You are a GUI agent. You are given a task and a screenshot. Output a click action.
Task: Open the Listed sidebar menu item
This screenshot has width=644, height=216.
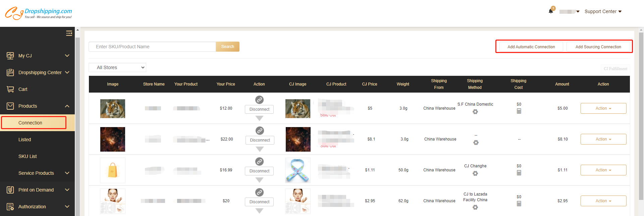point(25,140)
